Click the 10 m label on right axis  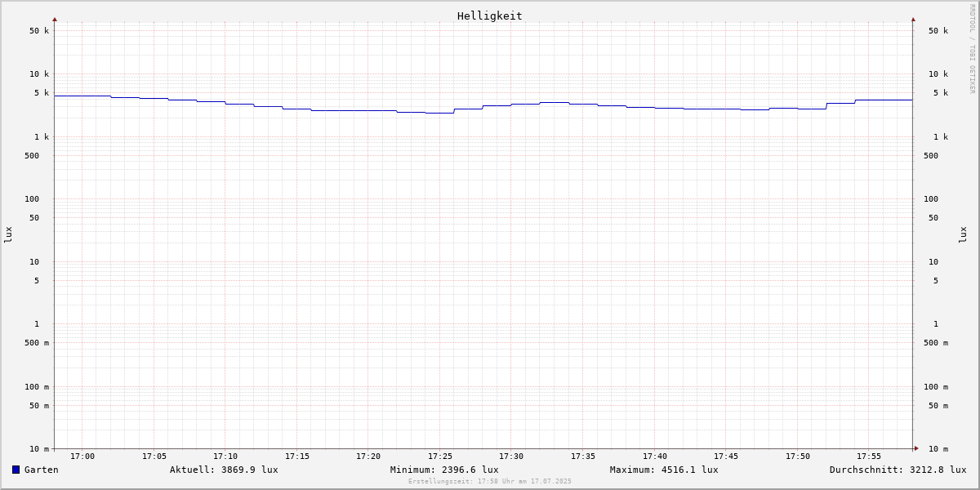coord(938,449)
